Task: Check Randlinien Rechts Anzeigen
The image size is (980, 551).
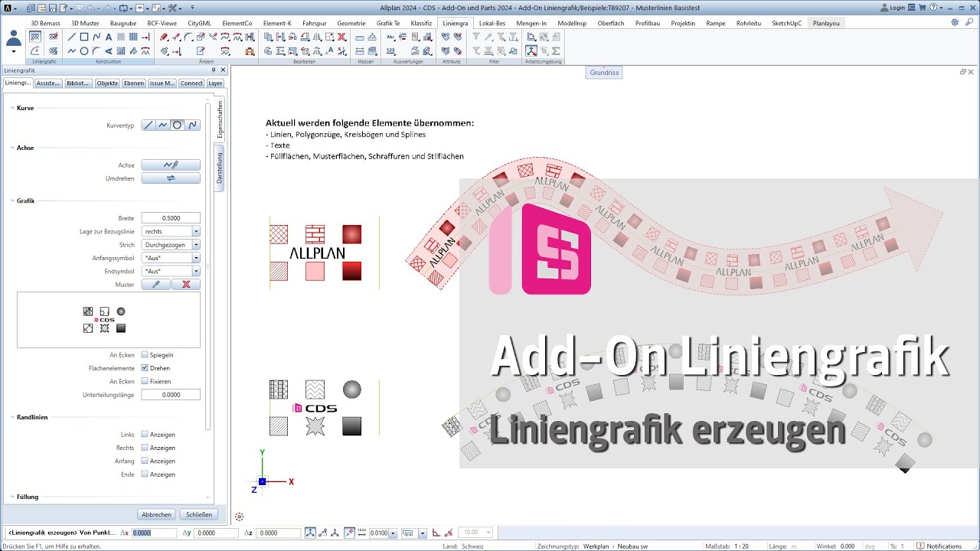Action: 145,447
